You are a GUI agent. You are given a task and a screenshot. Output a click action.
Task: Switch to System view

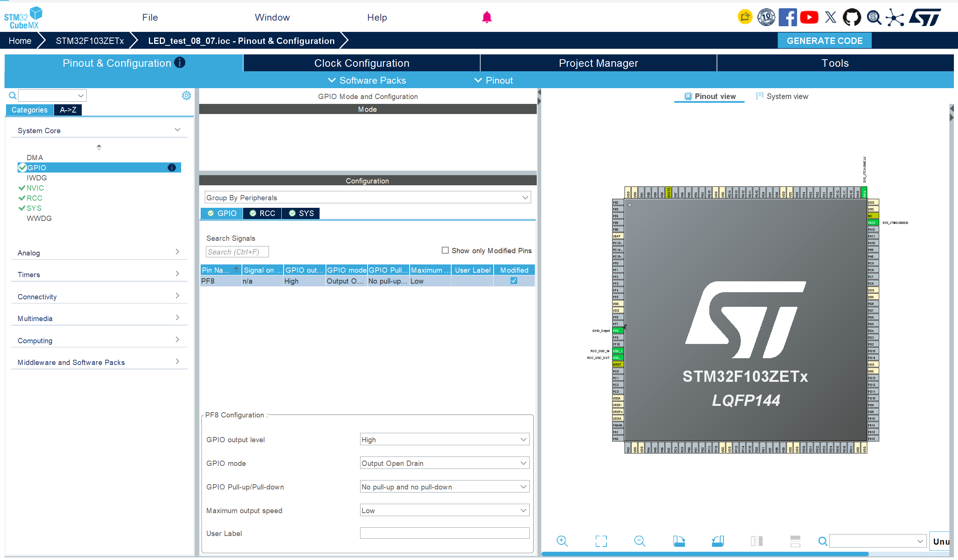coord(782,96)
